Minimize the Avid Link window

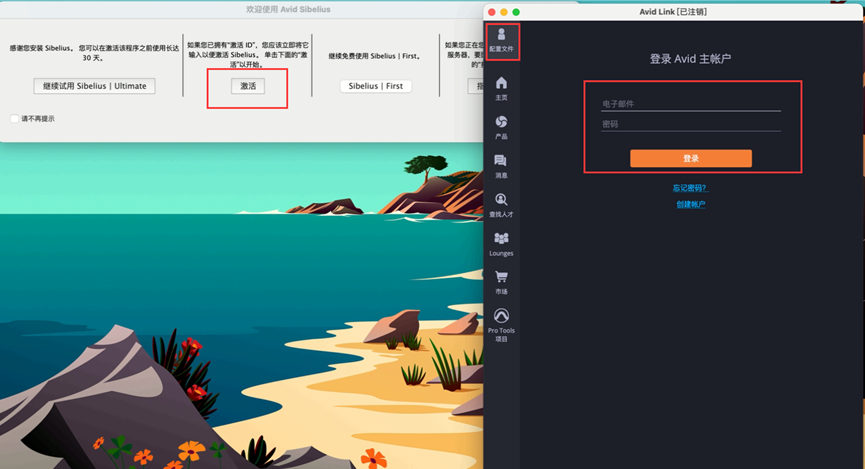pos(504,11)
